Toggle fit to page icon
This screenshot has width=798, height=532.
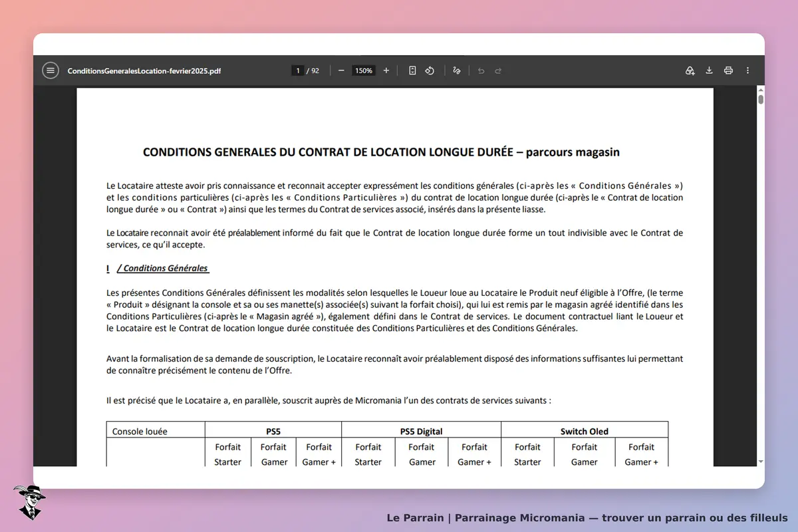tap(412, 70)
